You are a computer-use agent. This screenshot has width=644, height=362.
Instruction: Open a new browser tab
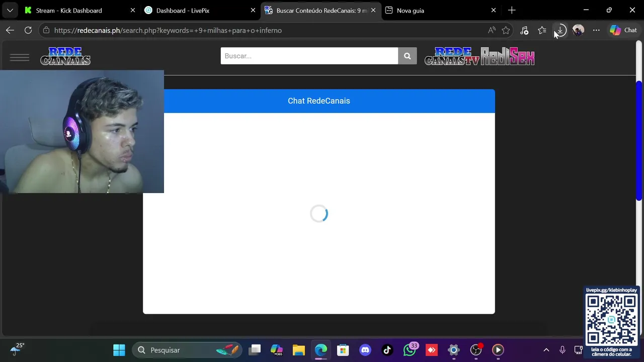[512, 10]
